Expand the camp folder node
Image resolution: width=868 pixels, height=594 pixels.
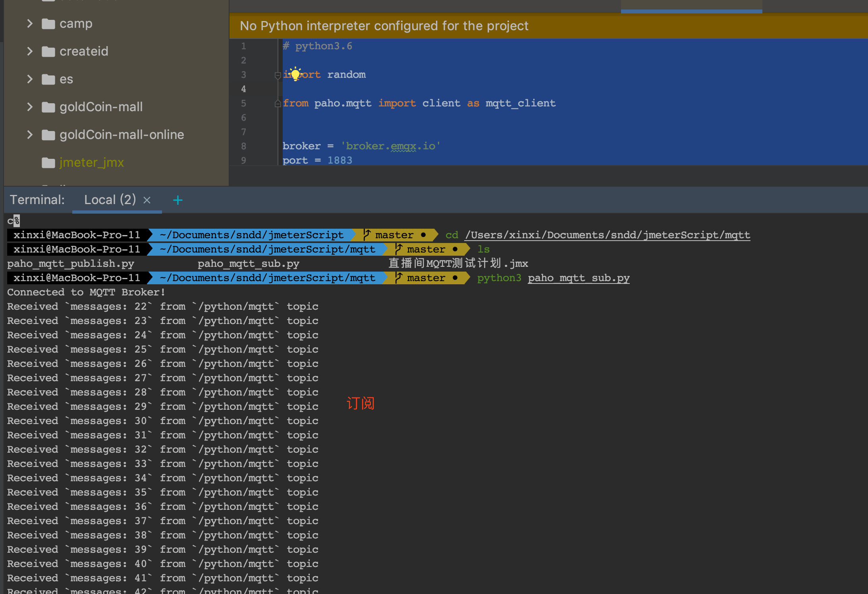tap(29, 23)
